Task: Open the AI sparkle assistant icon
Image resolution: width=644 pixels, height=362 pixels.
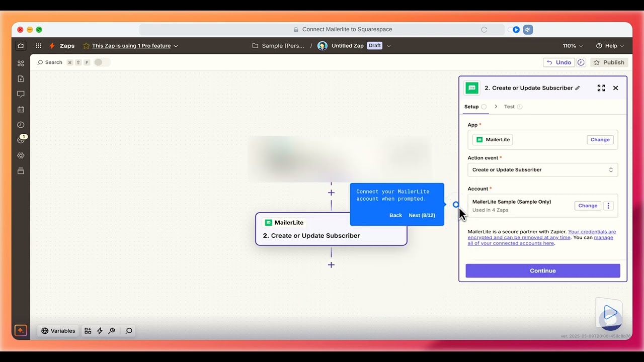Action: (20, 330)
